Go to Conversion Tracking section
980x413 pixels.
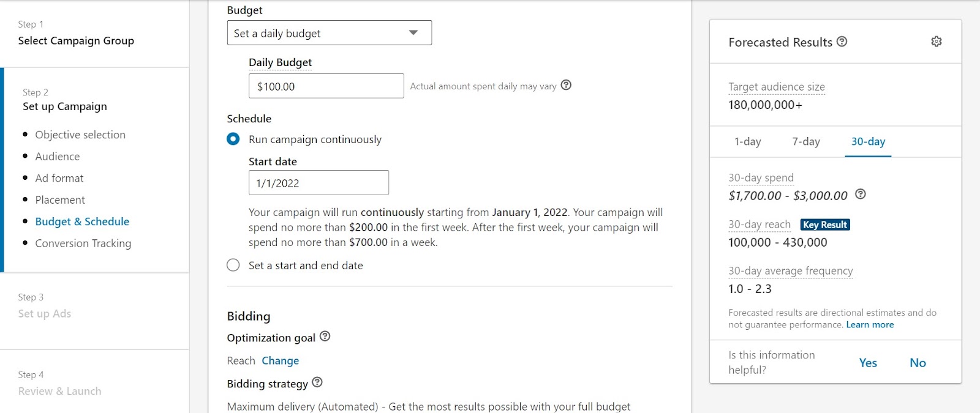coord(83,243)
